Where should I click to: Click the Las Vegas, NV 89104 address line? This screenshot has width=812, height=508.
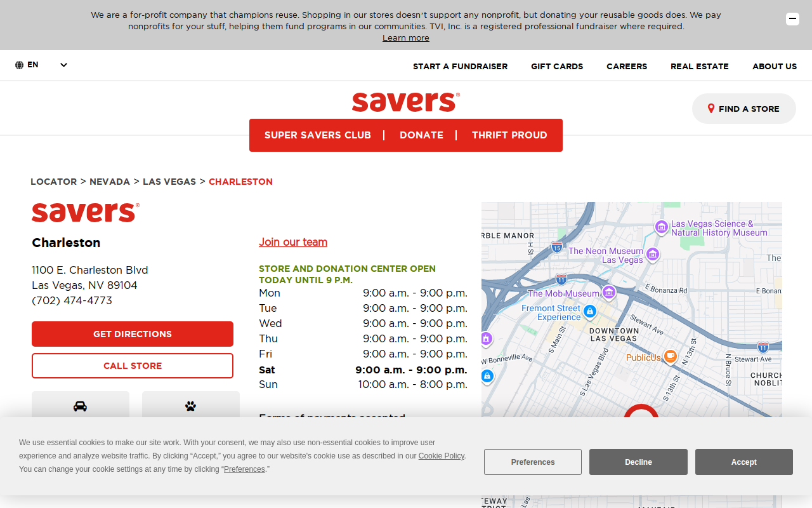click(84, 286)
